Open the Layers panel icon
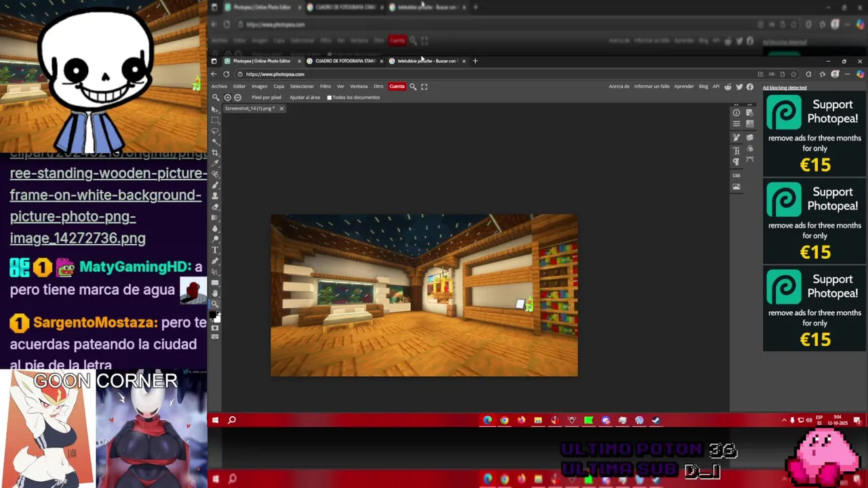The width and height of the screenshot is (868, 488). pos(750,137)
